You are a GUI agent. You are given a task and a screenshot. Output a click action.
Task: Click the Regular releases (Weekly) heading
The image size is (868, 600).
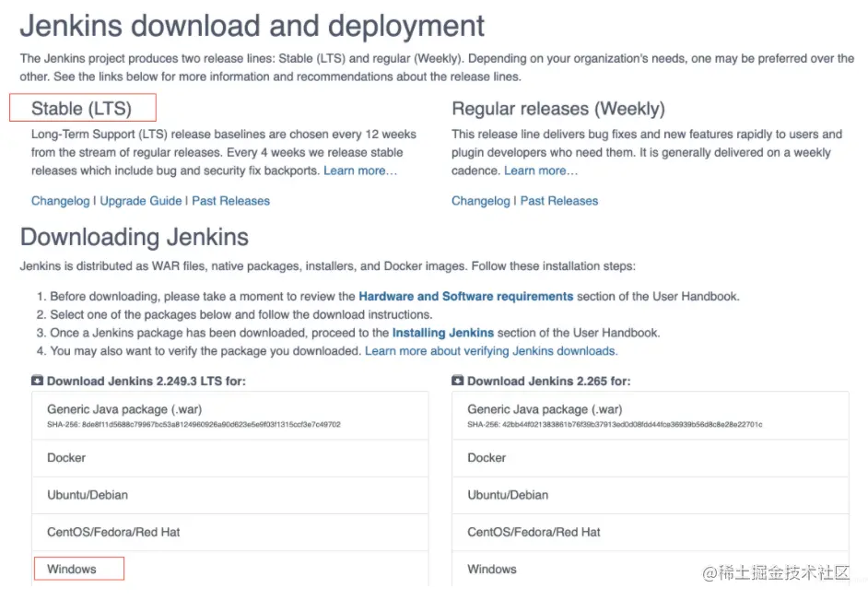point(558,109)
